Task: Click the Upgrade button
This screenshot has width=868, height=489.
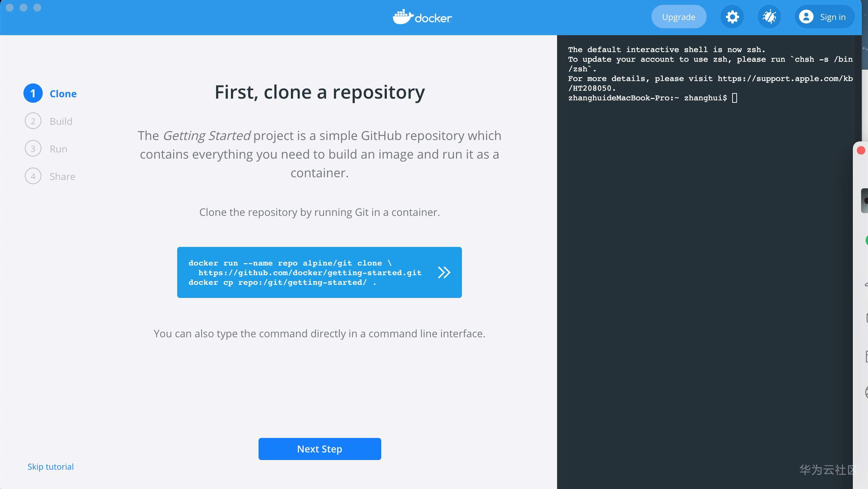Action: [x=678, y=17]
